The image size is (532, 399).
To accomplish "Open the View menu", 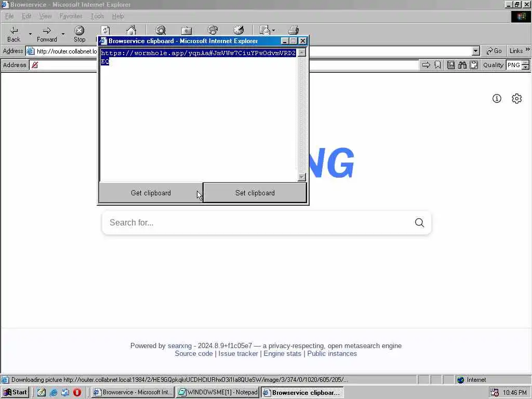I will 45,16.
